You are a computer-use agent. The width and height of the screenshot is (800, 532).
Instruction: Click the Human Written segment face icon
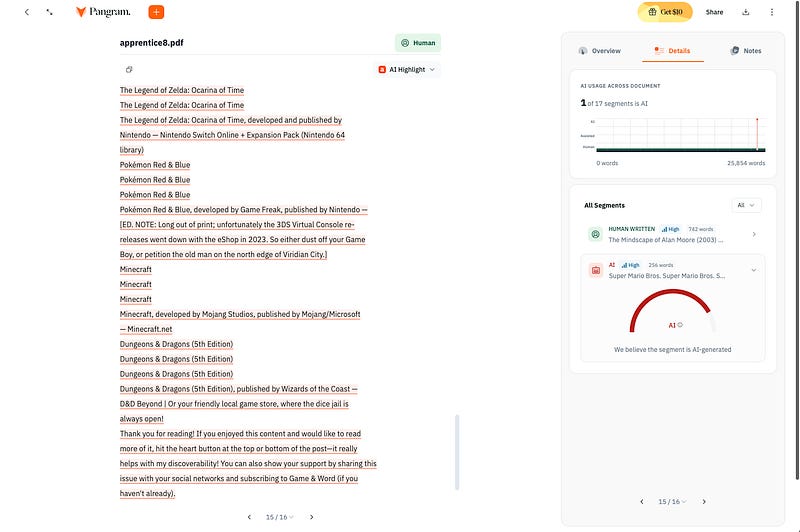pyautogui.click(x=595, y=234)
